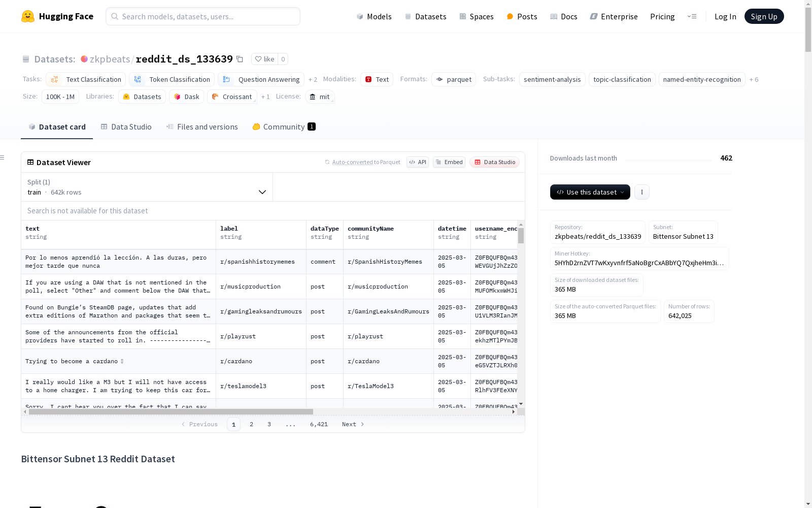Click the sentiment-analysis sub-task tag

(x=552, y=79)
